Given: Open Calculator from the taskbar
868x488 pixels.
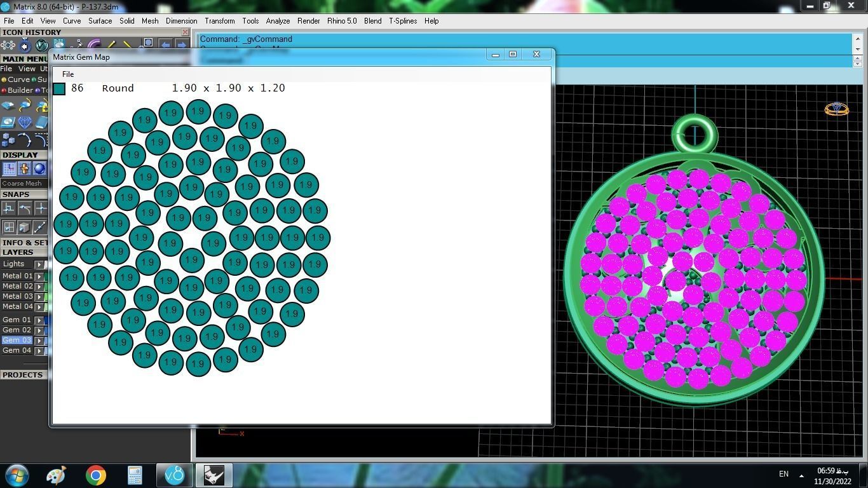Looking at the screenshot, I should tap(135, 475).
